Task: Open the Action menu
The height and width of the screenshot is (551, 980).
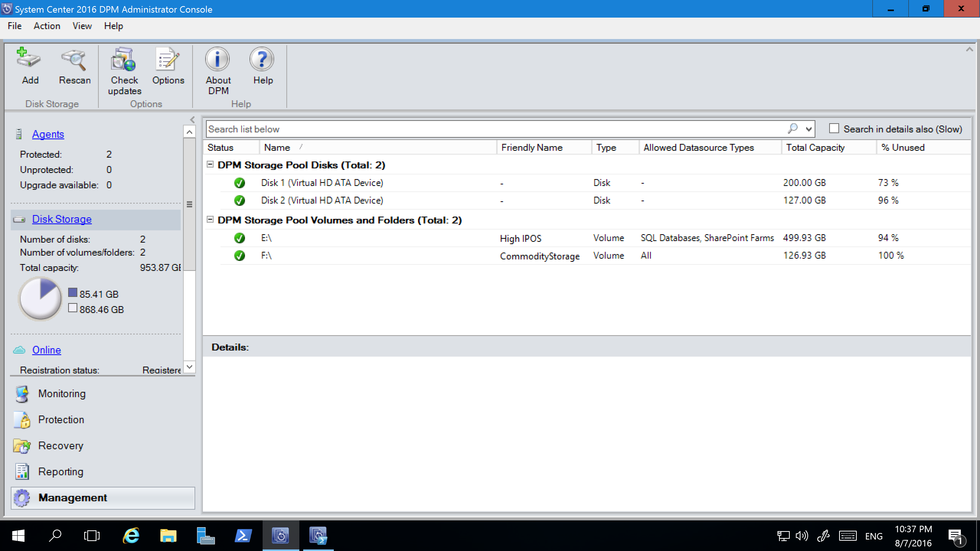Action: [x=46, y=26]
